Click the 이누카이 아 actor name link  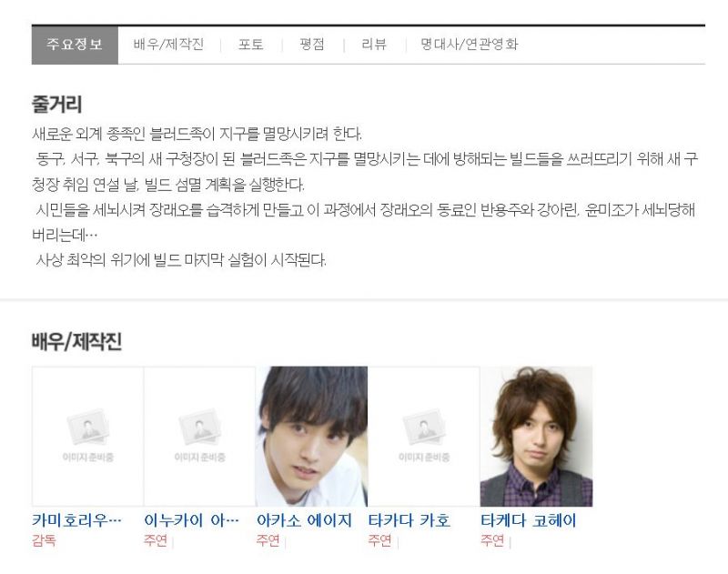tap(191, 520)
